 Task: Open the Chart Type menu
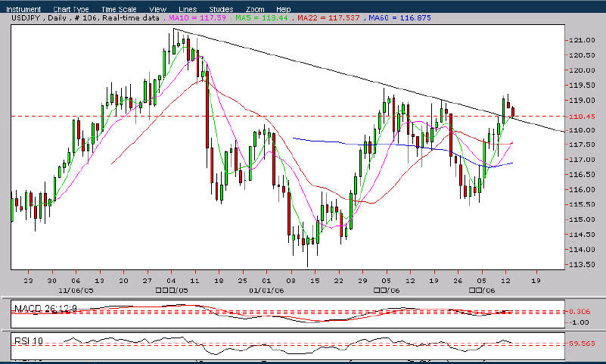point(71,9)
